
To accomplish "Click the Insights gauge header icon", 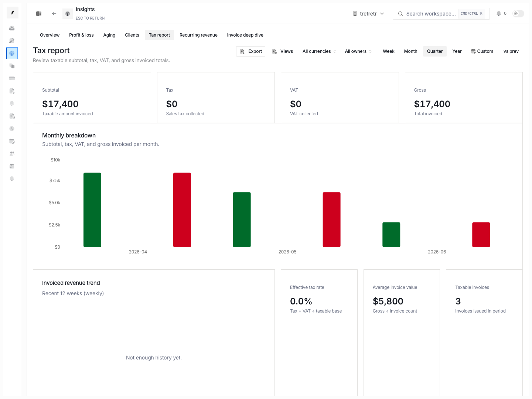I will (68, 14).
